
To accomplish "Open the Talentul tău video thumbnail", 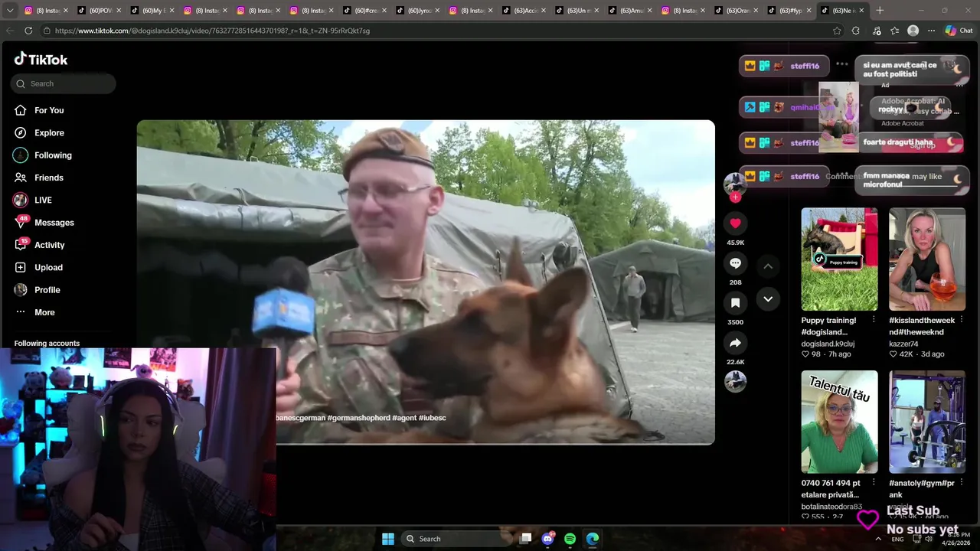I will (x=839, y=422).
